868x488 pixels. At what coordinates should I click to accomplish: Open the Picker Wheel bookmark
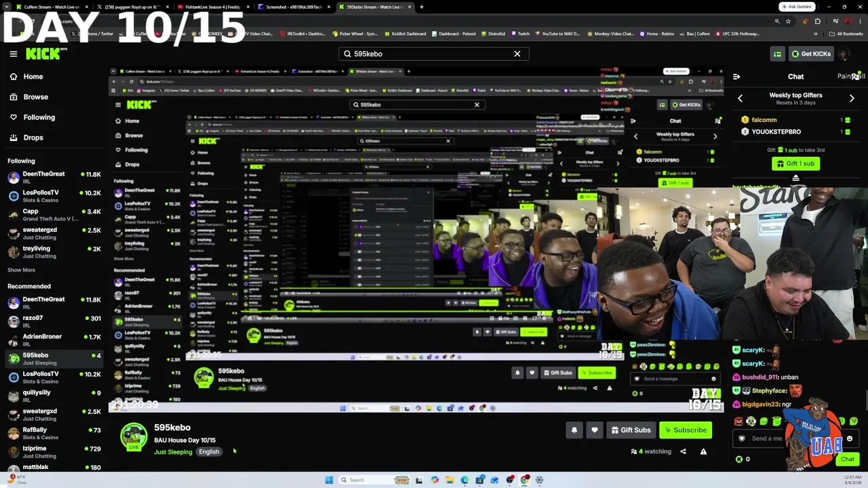[354, 33]
